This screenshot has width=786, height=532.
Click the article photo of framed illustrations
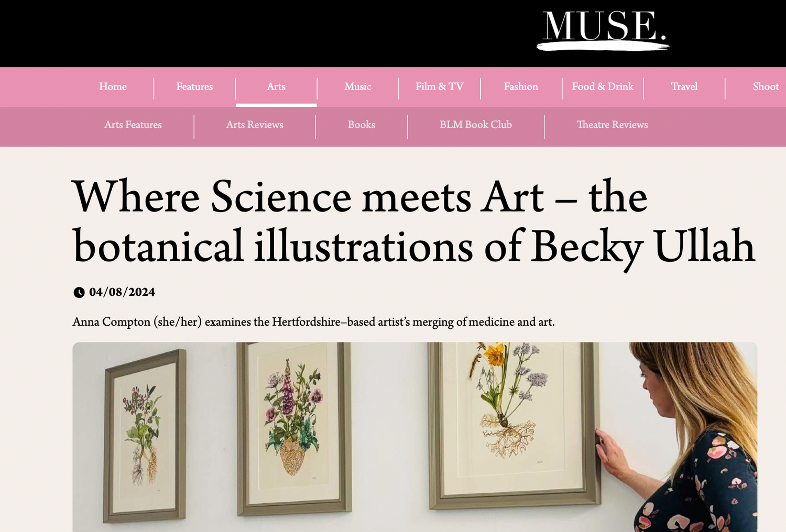click(414, 437)
